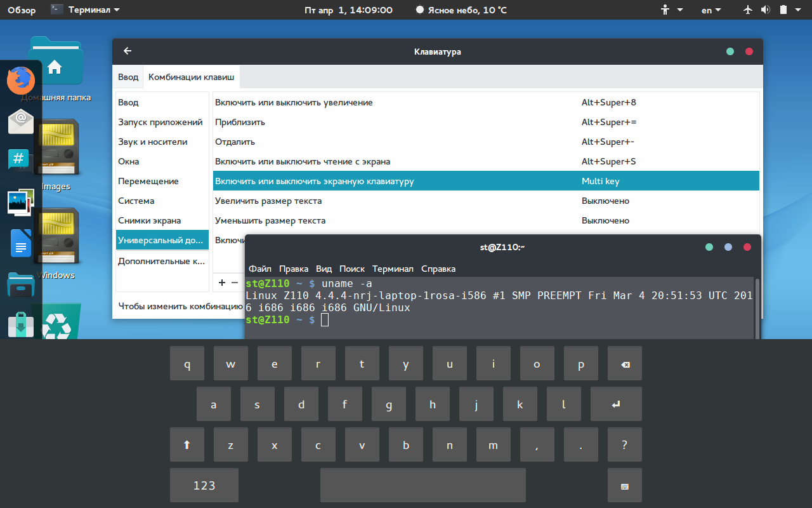The width and height of the screenshot is (812, 508).
Task: Select the Отдалить shortcut row
Action: tap(486, 142)
